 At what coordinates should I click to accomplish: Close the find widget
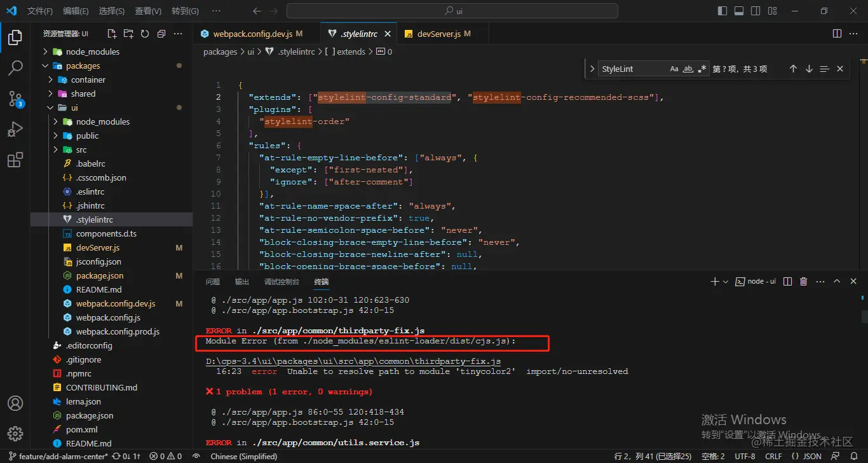pos(840,69)
